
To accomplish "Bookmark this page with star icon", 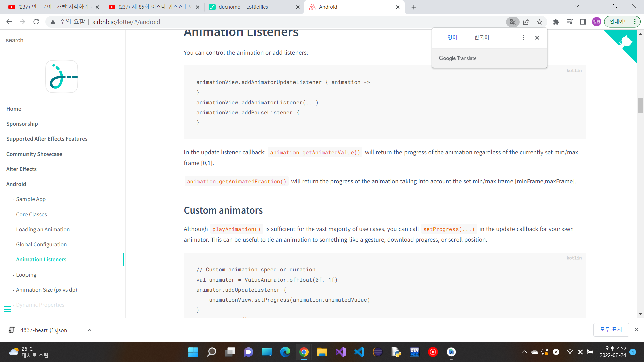I will click(539, 22).
